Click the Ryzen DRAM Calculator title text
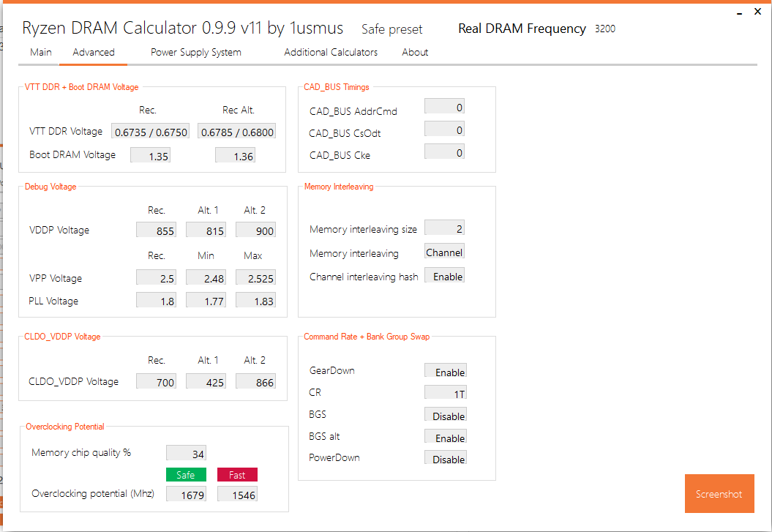The width and height of the screenshot is (772, 532). [x=183, y=28]
